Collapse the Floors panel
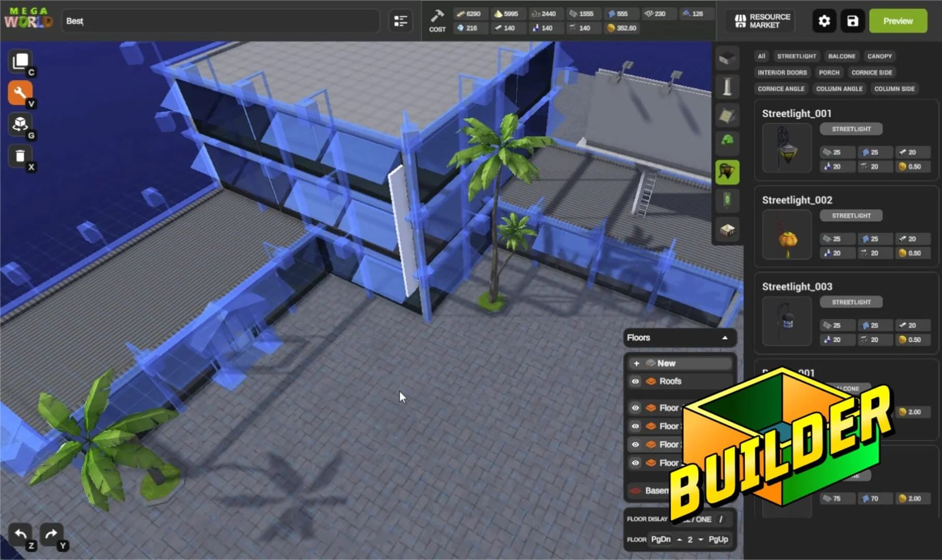Image resolution: width=942 pixels, height=560 pixels. [x=724, y=338]
